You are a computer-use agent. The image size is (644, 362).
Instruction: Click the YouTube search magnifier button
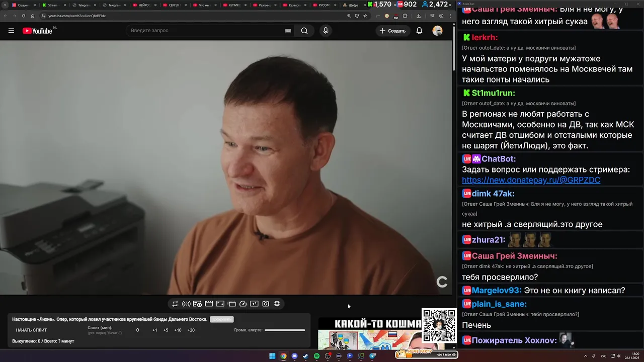304,31
